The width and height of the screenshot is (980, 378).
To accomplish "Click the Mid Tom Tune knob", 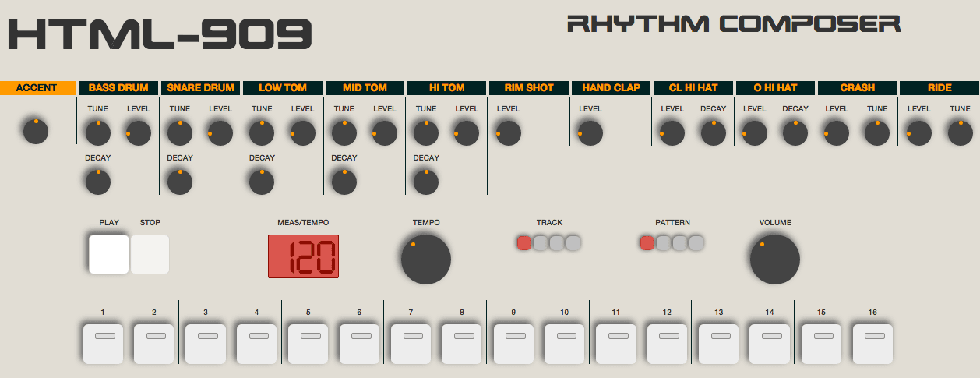I will [344, 133].
